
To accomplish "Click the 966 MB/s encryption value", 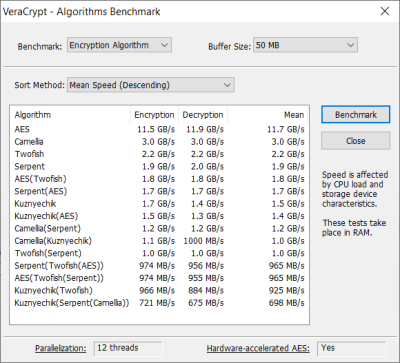I will 157,290.
